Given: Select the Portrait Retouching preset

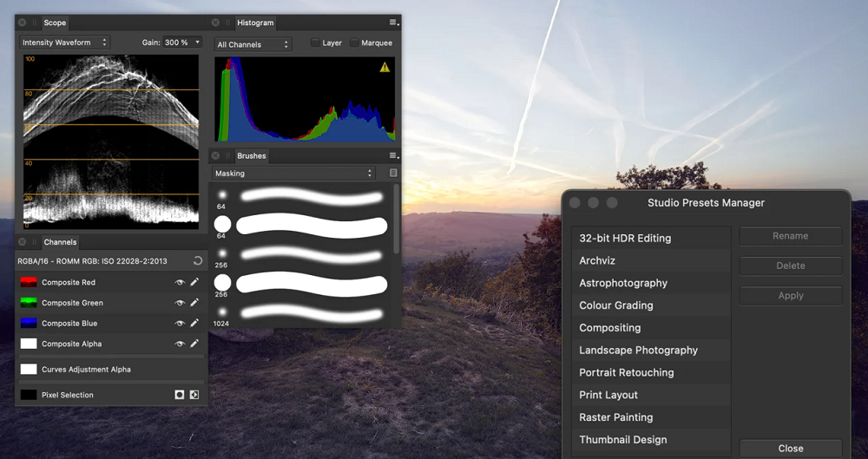Looking at the screenshot, I should [x=651, y=372].
